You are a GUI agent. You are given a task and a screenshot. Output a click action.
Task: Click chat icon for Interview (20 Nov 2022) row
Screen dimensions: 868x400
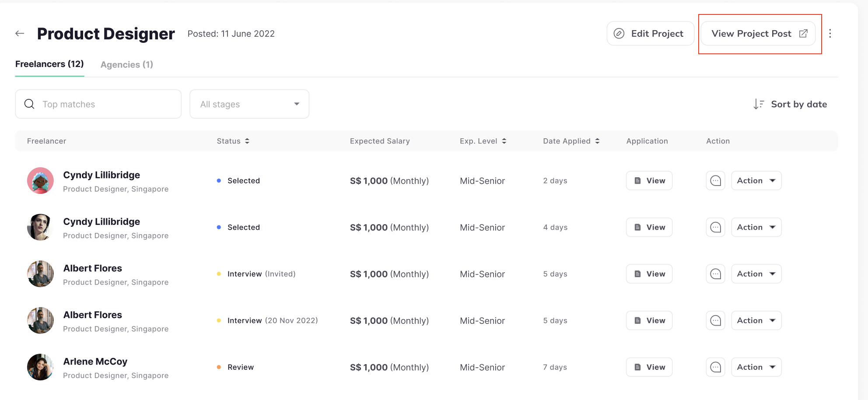point(715,321)
